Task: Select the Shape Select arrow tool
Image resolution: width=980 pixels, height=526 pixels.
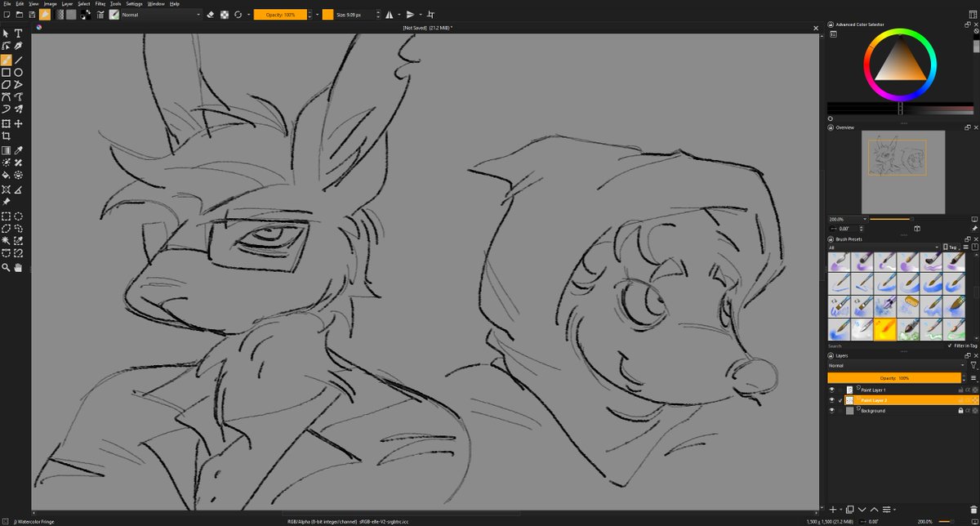Action: click(x=6, y=33)
